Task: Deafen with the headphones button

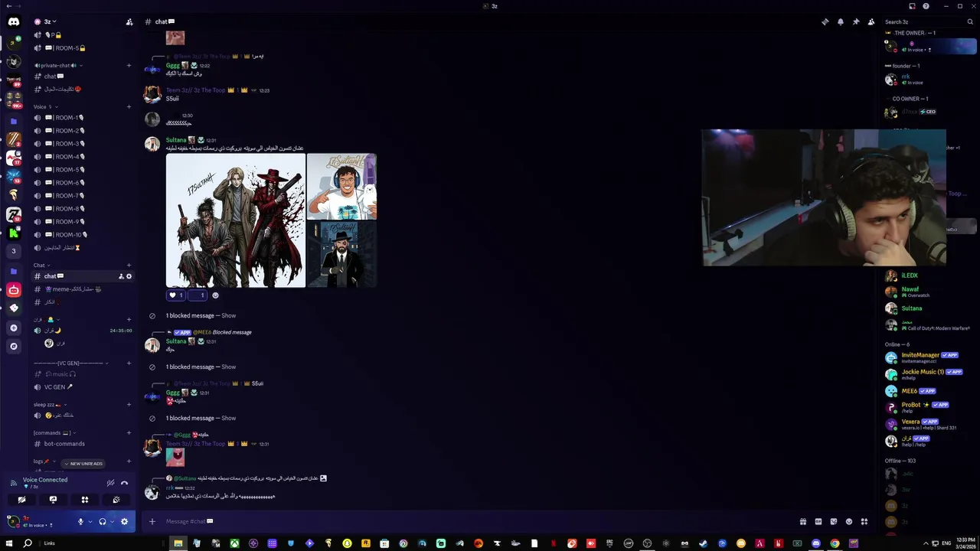Action: pos(102,522)
